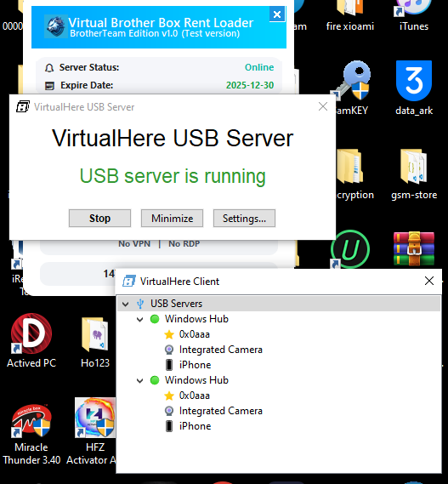Click the calendar icon next to Expire Date
The height and width of the screenshot is (484, 448).
pyautogui.click(x=49, y=86)
